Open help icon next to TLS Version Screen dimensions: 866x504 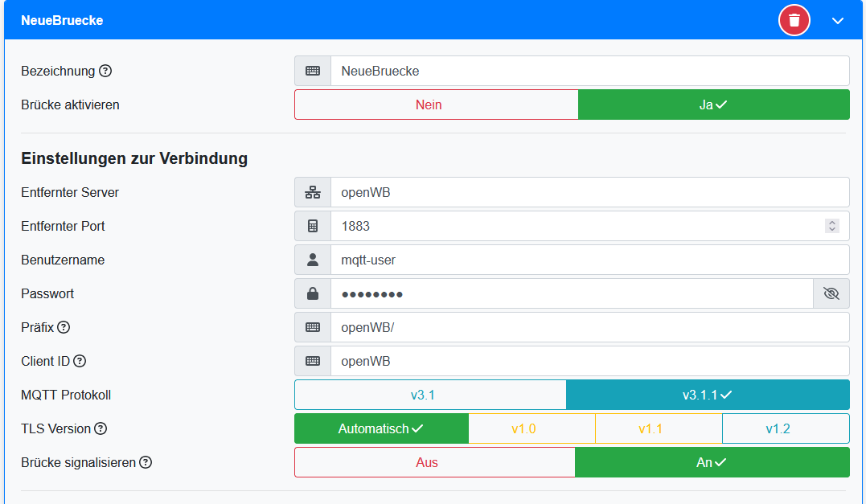point(101,428)
